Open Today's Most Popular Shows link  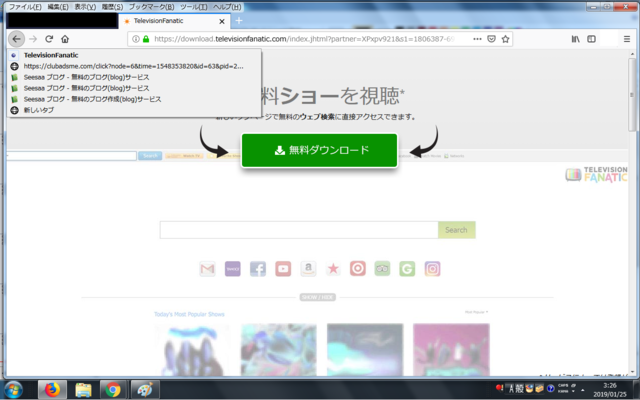(x=189, y=314)
